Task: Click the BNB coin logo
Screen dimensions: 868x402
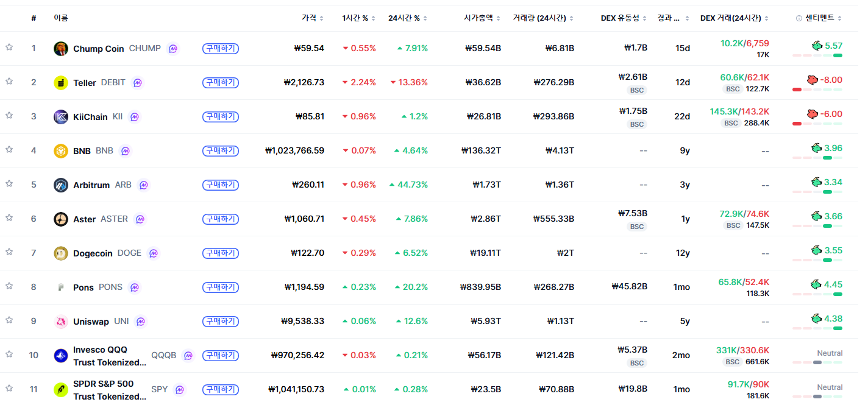Action: pyautogui.click(x=61, y=151)
